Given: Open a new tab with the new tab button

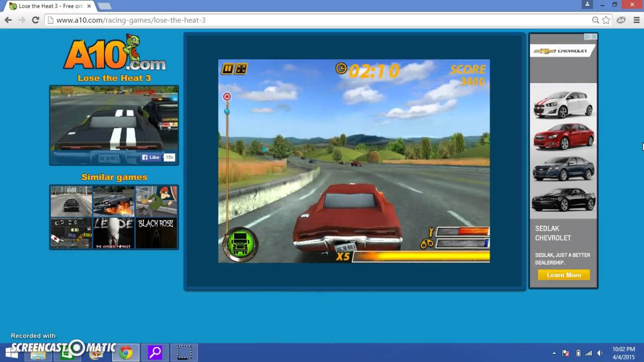Looking at the screenshot, I should tap(104, 6).
